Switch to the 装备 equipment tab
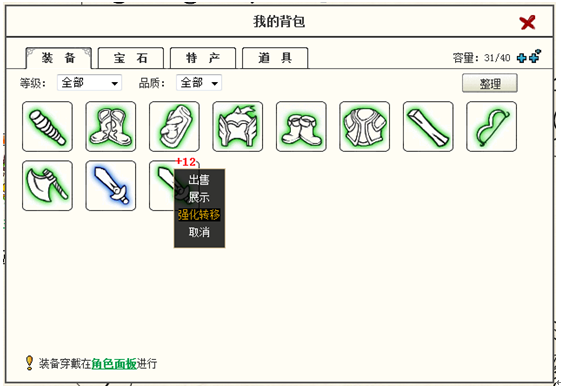Viewport: 561px width, 391px height. click(x=59, y=58)
